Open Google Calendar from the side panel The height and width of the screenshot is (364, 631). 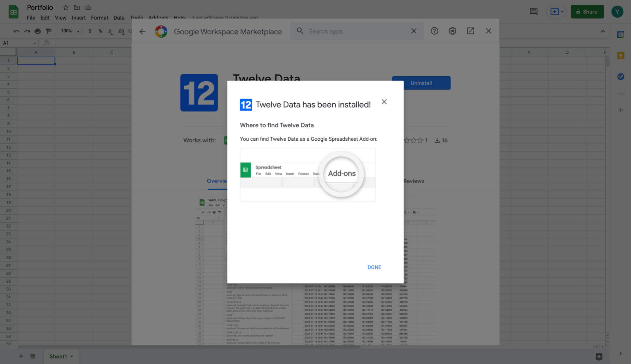pyautogui.click(x=620, y=34)
